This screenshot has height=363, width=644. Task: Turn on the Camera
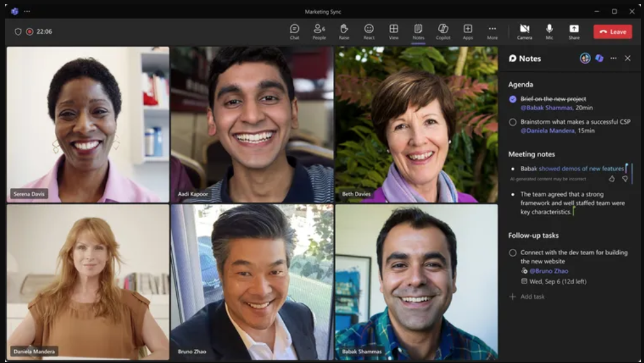coord(524,31)
